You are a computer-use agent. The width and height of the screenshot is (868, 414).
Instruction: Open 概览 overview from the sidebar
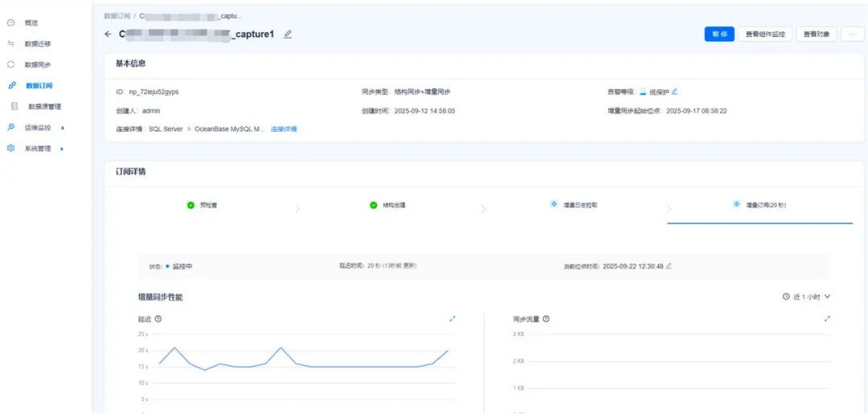pos(31,23)
